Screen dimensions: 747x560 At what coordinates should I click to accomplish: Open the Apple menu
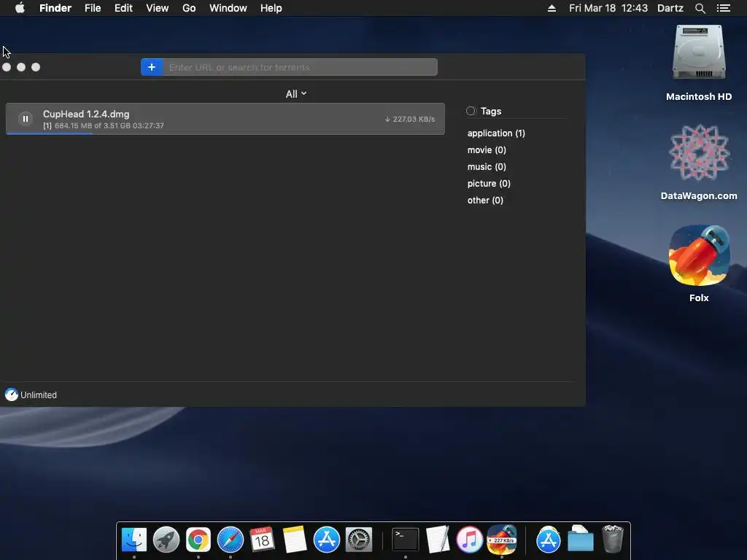click(20, 8)
